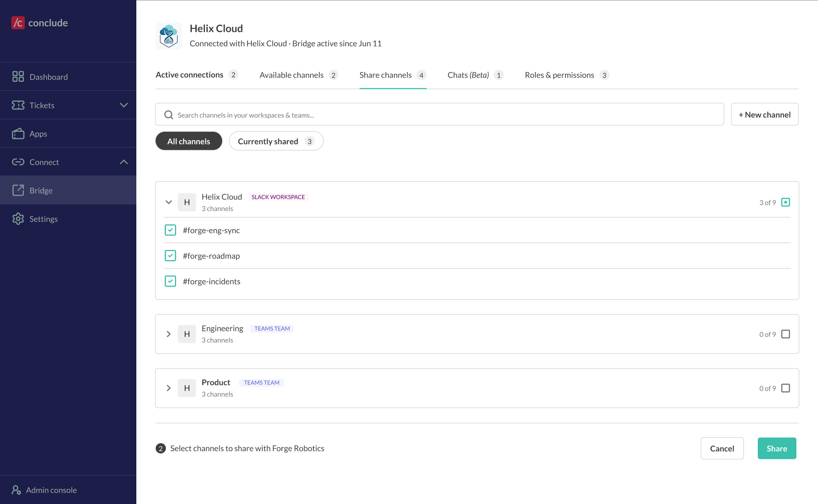818x504 pixels.
Task: Open the Available channels tab
Action: [x=299, y=75]
